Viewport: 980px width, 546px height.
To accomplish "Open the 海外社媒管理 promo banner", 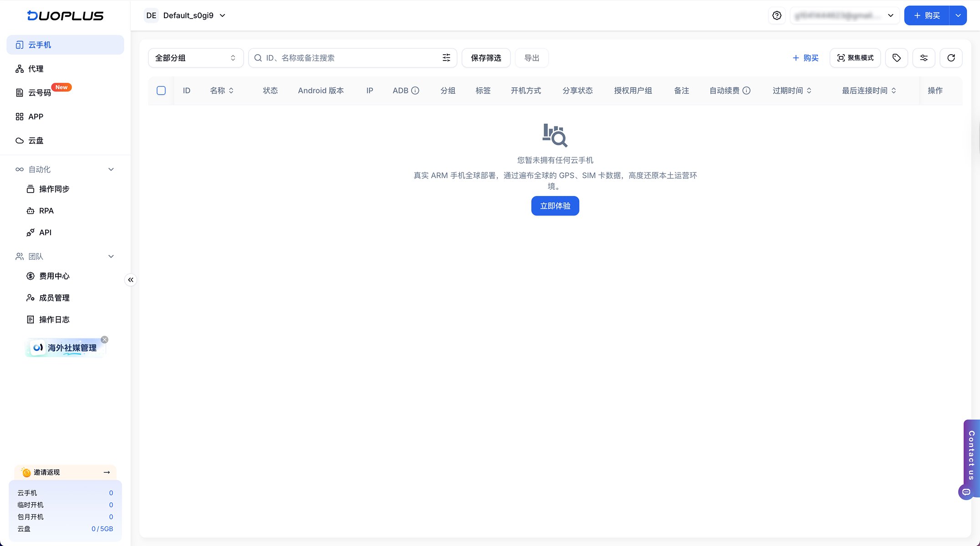I will (65, 348).
